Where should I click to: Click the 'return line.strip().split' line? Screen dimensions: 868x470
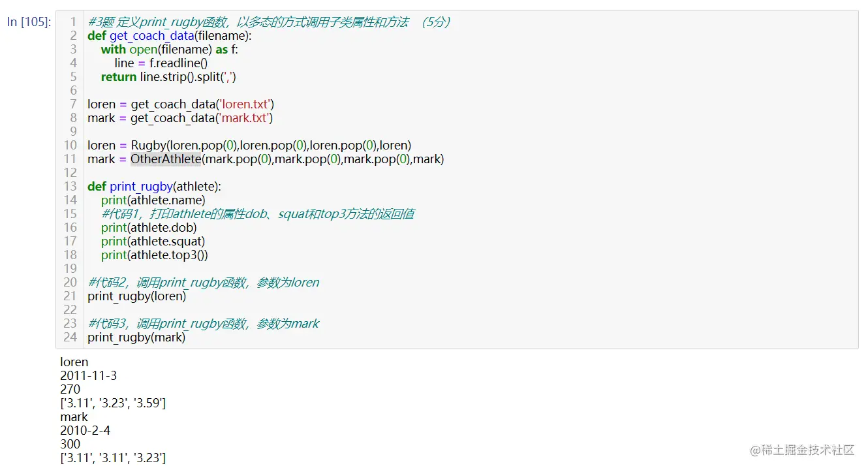[168, 76]
